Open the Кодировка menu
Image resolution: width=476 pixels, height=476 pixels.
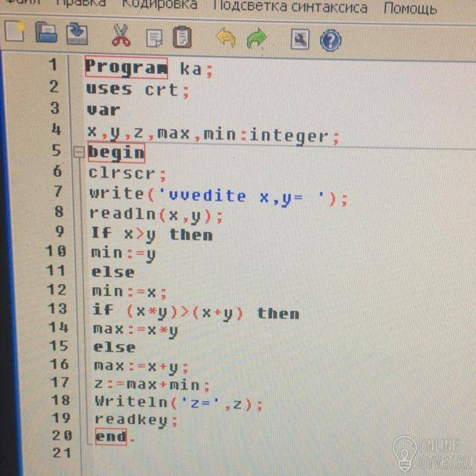pos(160,5)
